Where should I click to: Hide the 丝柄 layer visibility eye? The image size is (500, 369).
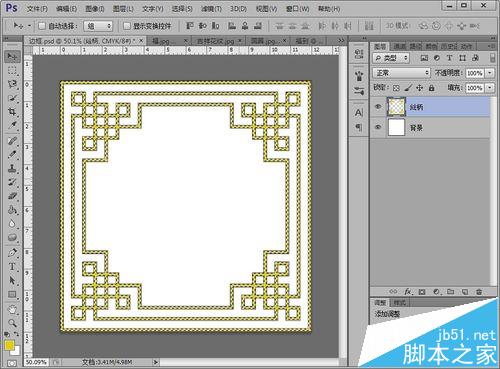[378, 107]
